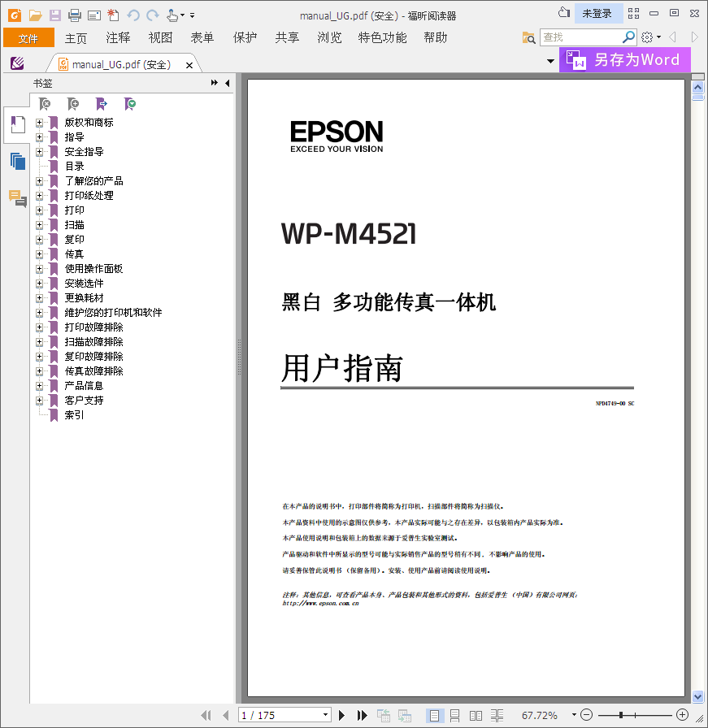The height and width of the screenshot is (728, 708).
Task: Click the scroll up arrow of document scrollbar
Action: click(x=697, y=87)
